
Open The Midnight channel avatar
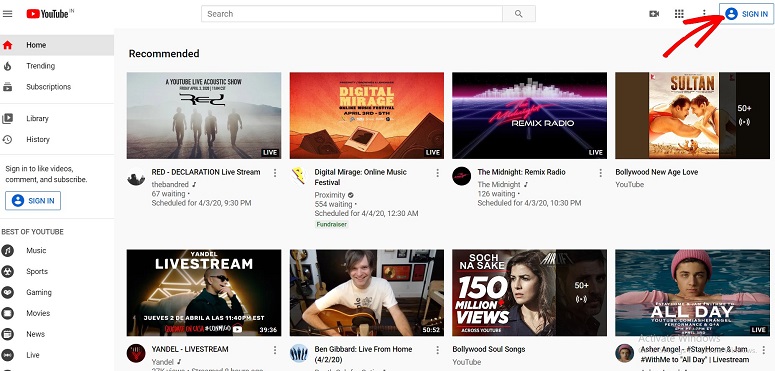[462, 176]
